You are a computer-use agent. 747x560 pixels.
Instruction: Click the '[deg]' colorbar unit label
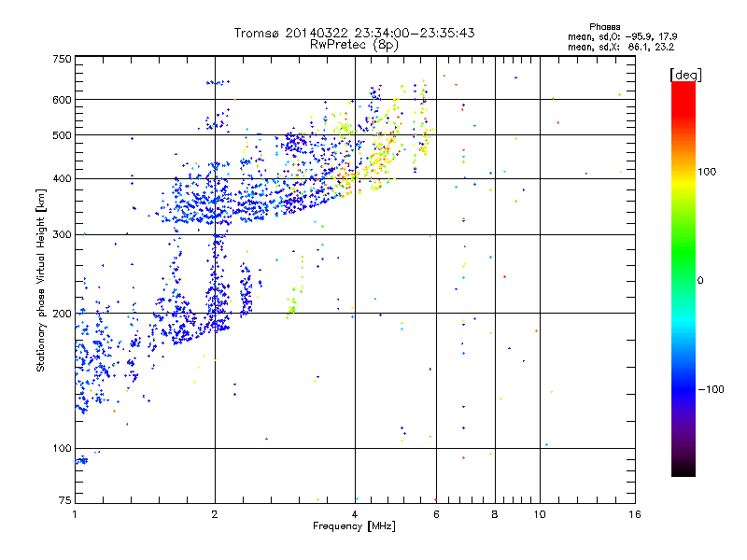pos(685,75)
